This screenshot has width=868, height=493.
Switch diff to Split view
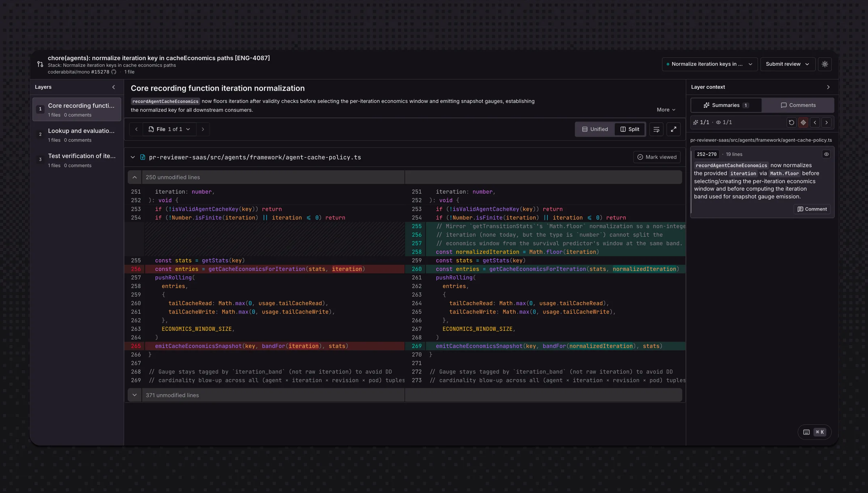click(x=630, y=129)
